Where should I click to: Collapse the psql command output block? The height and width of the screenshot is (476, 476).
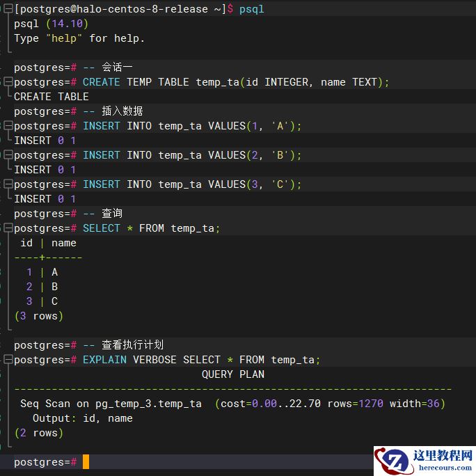tap(8, 9)
